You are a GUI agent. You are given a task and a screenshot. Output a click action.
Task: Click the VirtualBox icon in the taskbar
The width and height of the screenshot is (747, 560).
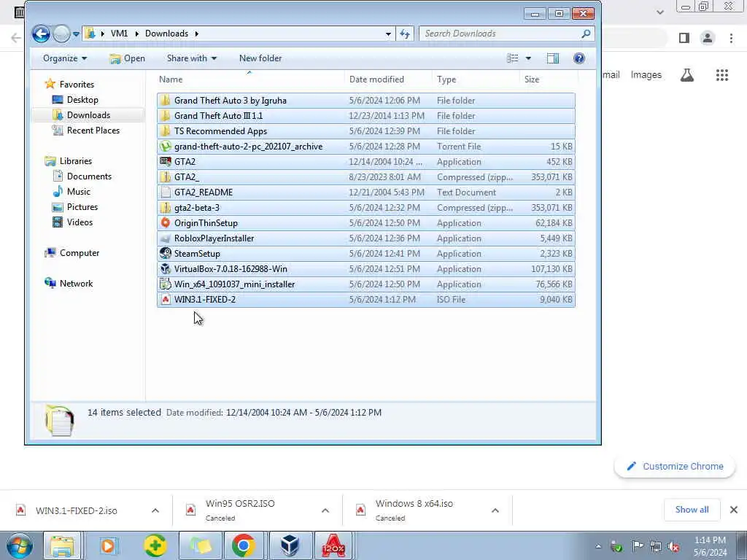[x=289, y=545]
